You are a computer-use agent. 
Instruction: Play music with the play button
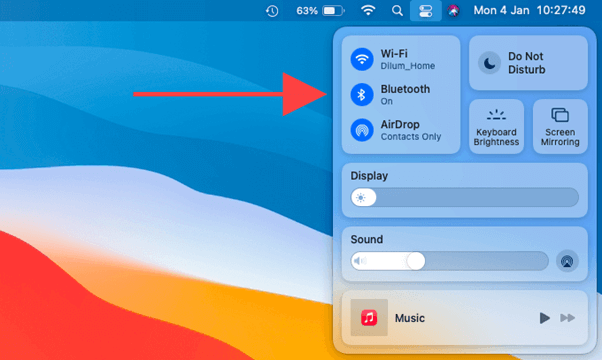click(544, 318)
